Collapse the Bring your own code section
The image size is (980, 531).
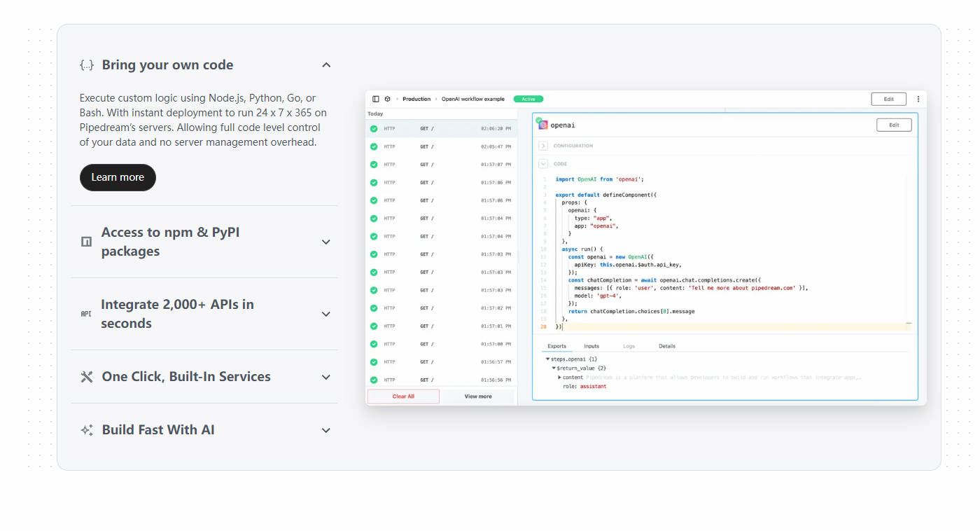tap(325, 65)
